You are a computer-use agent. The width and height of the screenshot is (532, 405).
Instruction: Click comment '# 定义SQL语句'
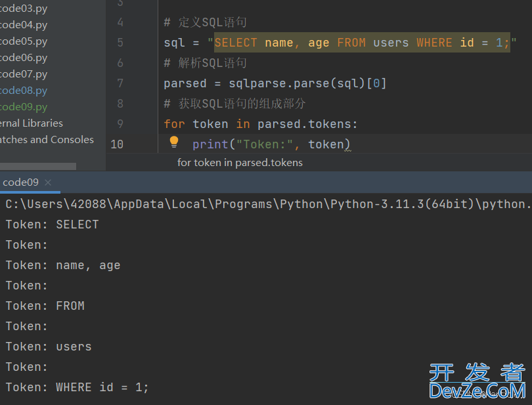[x=206, y=22]
